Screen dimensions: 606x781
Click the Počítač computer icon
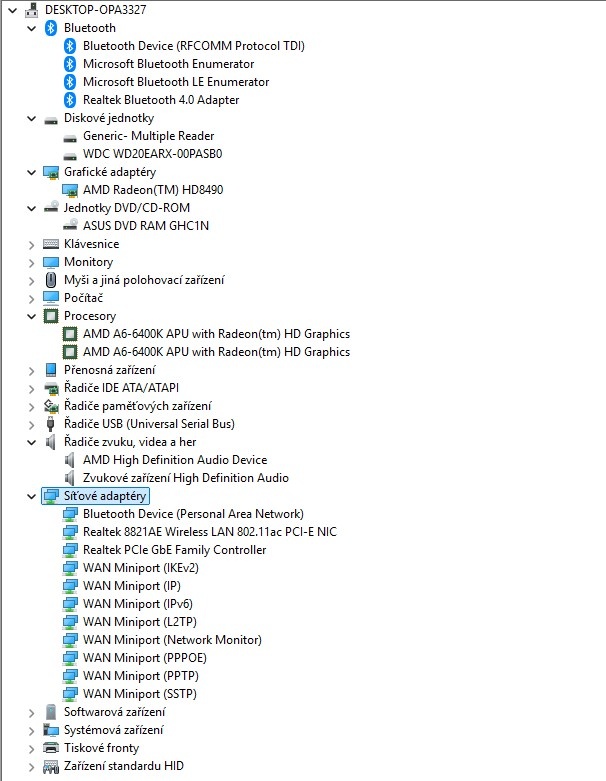pos(51,298)
